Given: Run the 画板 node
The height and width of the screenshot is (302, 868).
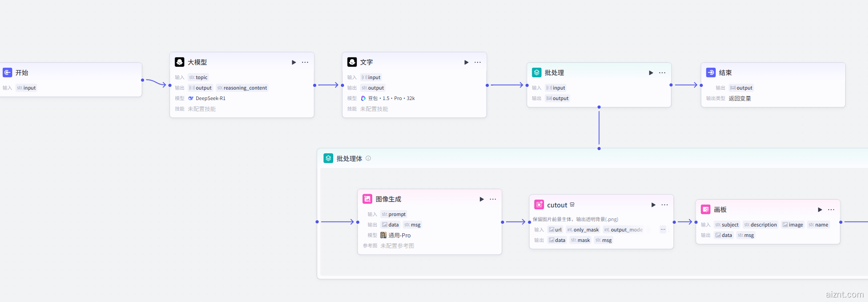Looking at the screenshot, I should pyautogui.click(x=820, y=210).
